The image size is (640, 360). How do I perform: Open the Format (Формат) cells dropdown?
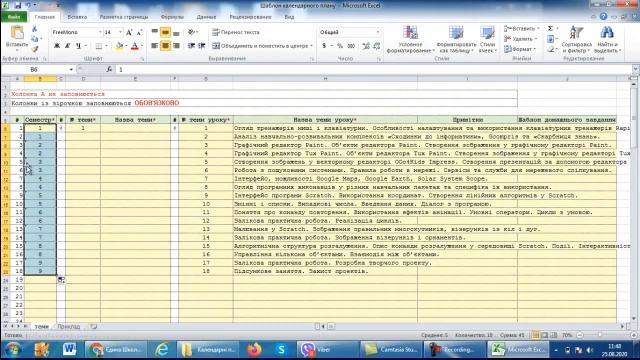[x=520, y=49]
